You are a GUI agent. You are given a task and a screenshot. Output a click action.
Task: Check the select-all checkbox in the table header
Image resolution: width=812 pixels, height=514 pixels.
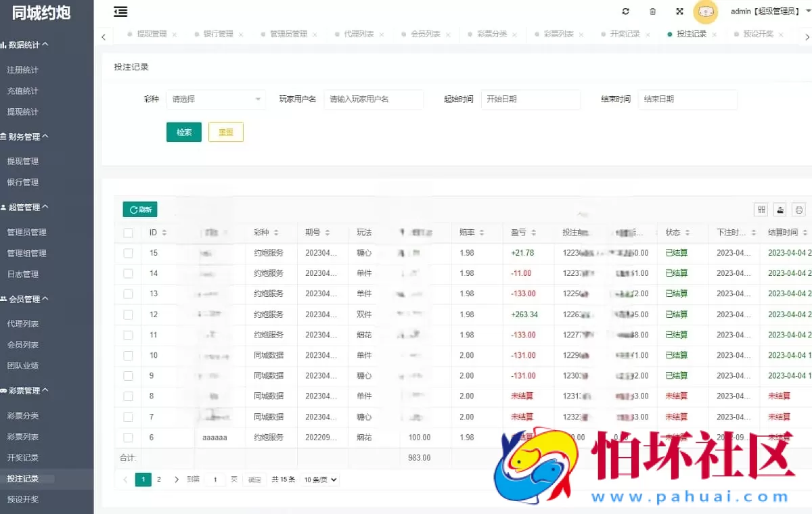click(x=128, y=232)
